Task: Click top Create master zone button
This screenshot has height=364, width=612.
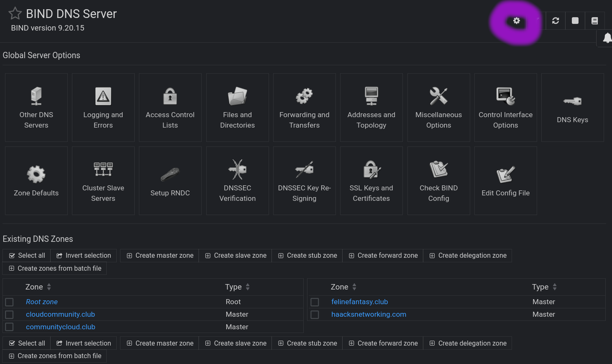Action: 160,256
